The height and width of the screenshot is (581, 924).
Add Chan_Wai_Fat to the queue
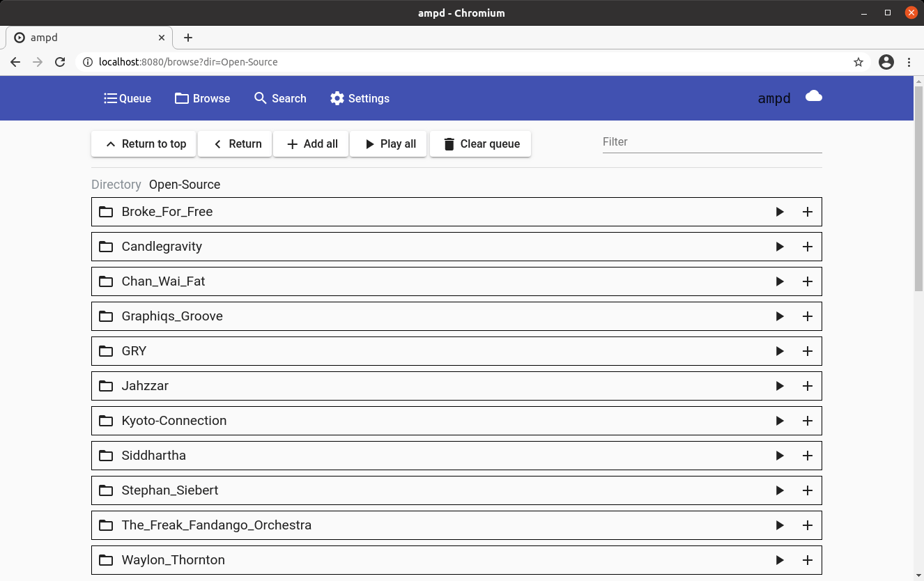[x=808, y=281]
